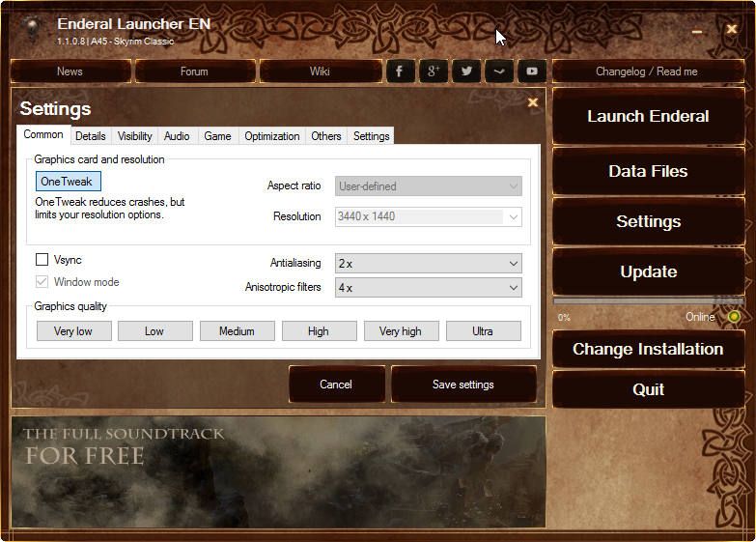Close the Settings panel with the X
Image resolution: width=756 pixels, height=542 pixels.
532,102
